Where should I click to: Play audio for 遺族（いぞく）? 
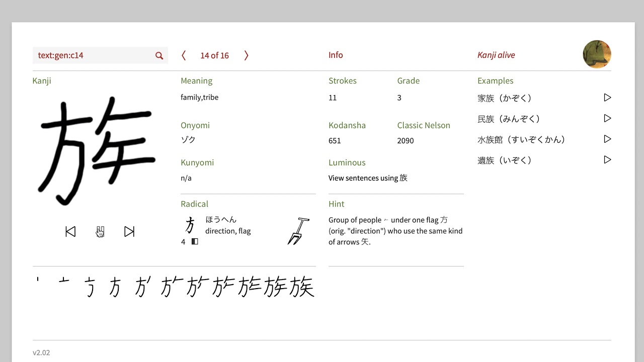[x=607, y=159]
